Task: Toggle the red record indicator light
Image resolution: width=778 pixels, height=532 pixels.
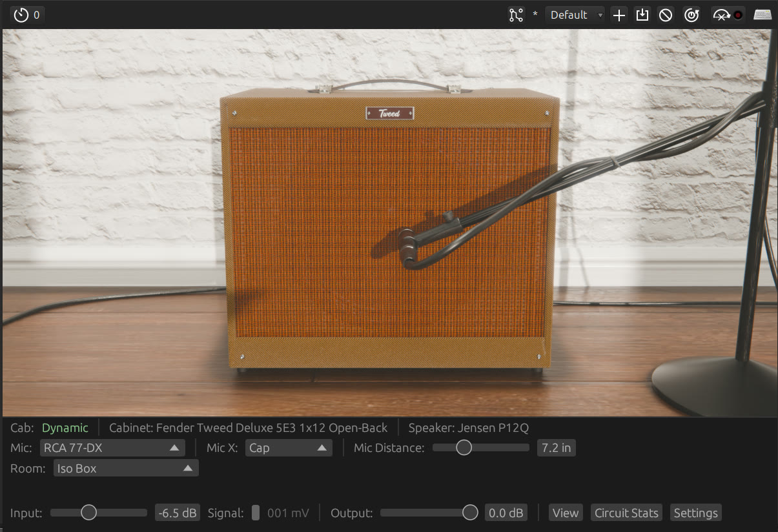Action: (738, 15)
